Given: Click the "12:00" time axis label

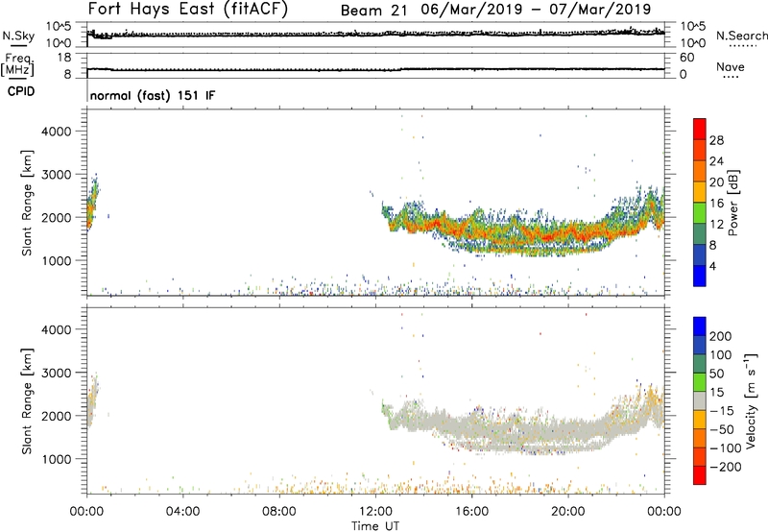Looking at the screenshot, I should point(375,512).
